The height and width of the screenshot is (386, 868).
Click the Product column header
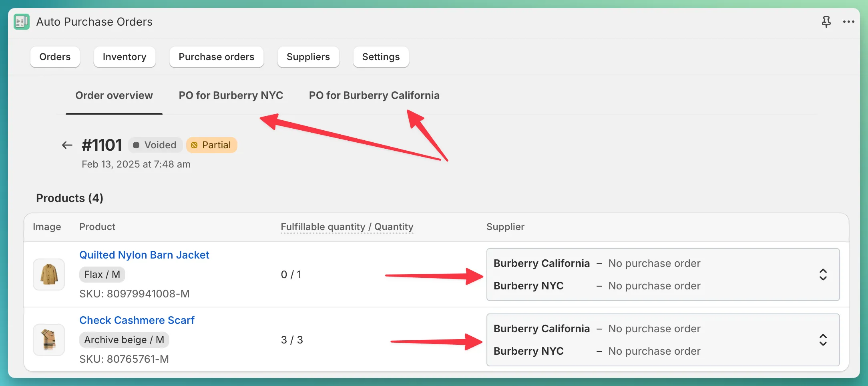[x=97, y=227]
